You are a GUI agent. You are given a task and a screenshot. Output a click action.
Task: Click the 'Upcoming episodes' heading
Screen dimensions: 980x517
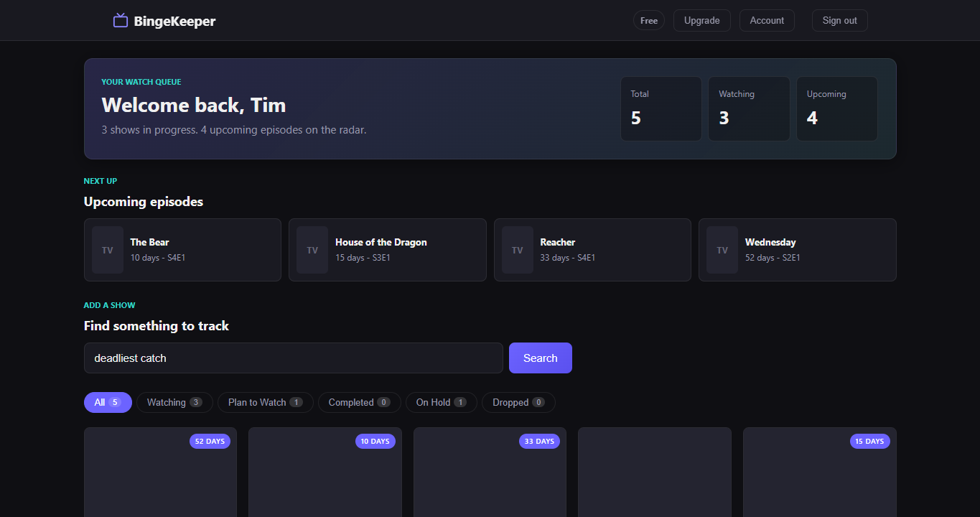pyautogui.click(x=144, y=202)
